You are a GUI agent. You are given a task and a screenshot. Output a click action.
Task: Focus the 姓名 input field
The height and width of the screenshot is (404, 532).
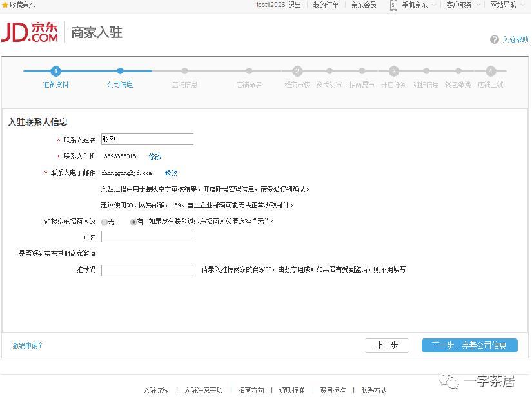pyautogui.click(x=147, y=236)
